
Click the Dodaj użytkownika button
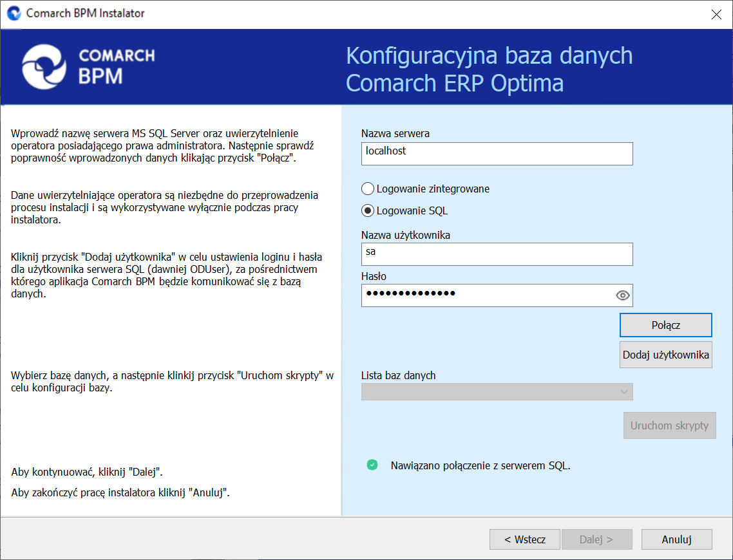point(665,355)
